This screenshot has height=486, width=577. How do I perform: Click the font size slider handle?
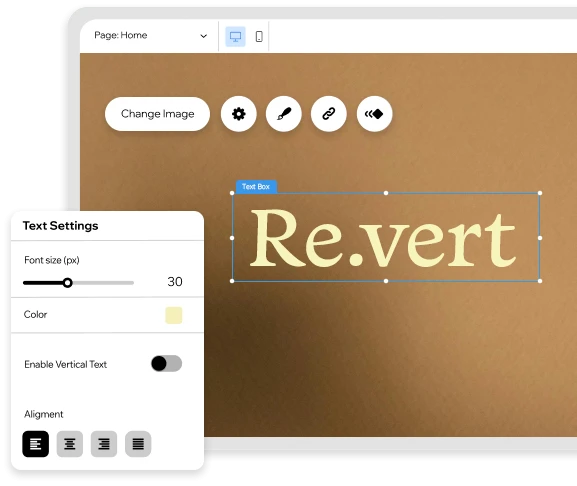[x=67, y=283]
